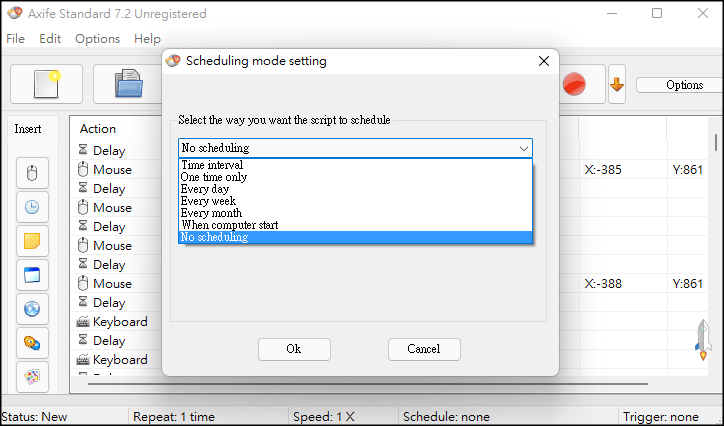Open the File menu
Image resolution: width=724 pixels, height=426 pixels.
point(16,39)
